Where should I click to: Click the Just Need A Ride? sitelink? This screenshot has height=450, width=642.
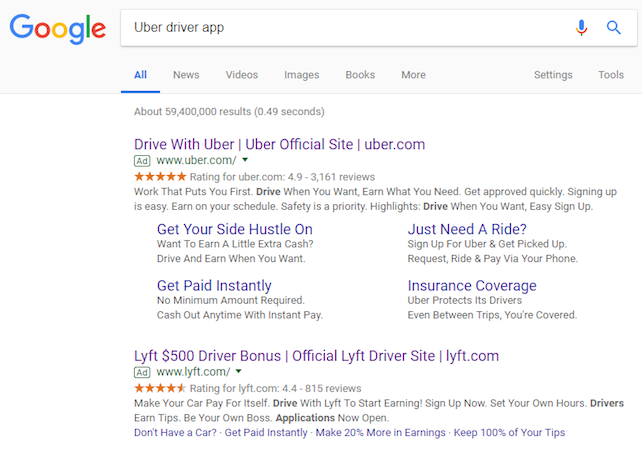[467, 229]
